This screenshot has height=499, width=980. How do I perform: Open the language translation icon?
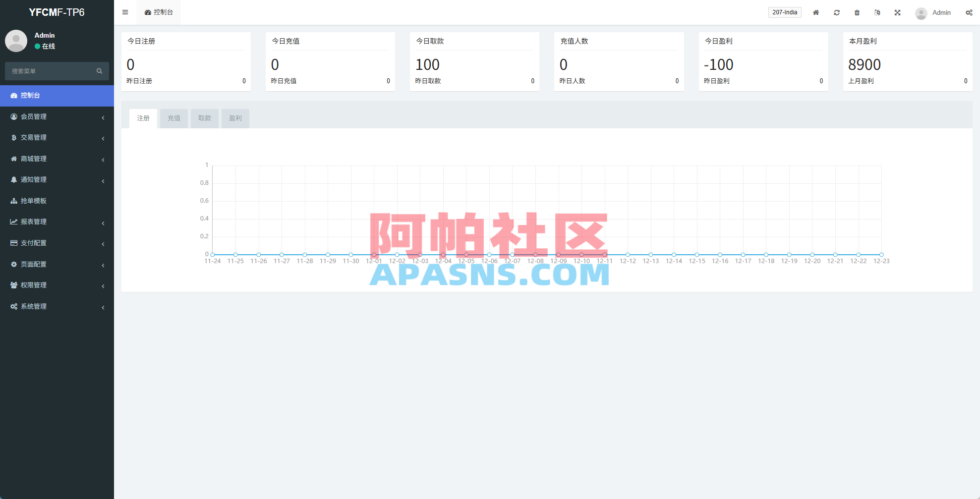(x=877, y=12)
